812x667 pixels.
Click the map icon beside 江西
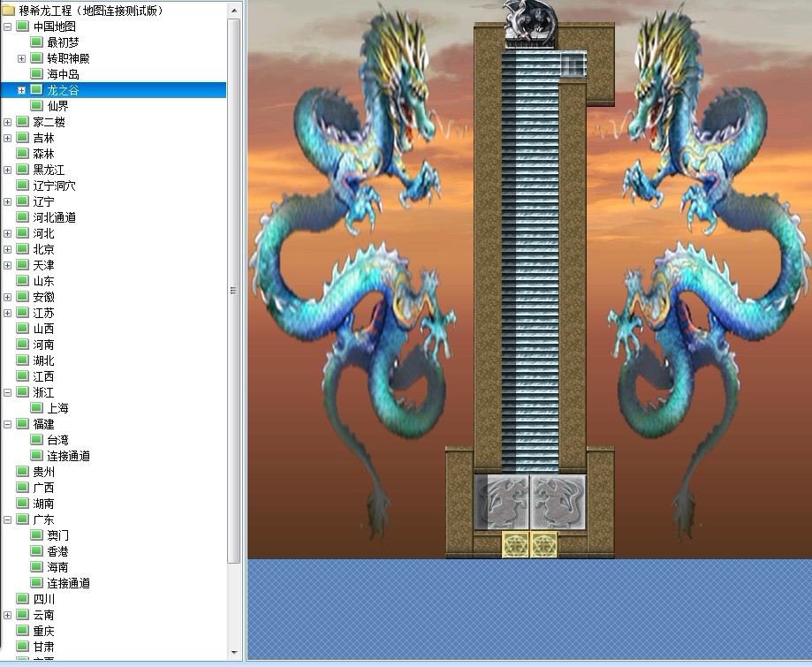coord(22,376)
